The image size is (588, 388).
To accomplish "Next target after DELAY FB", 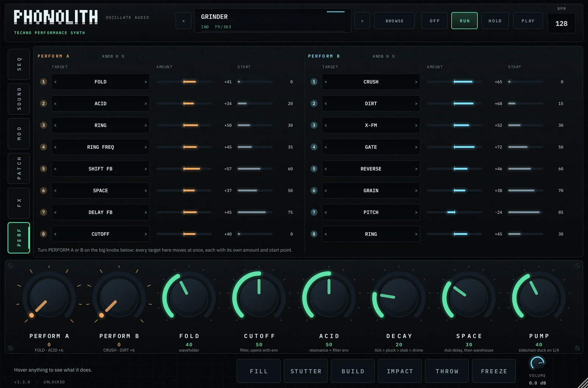I will point(146,212).
